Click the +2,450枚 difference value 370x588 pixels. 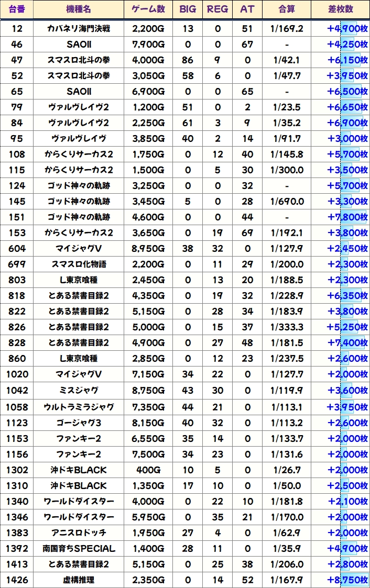[347, 249]
